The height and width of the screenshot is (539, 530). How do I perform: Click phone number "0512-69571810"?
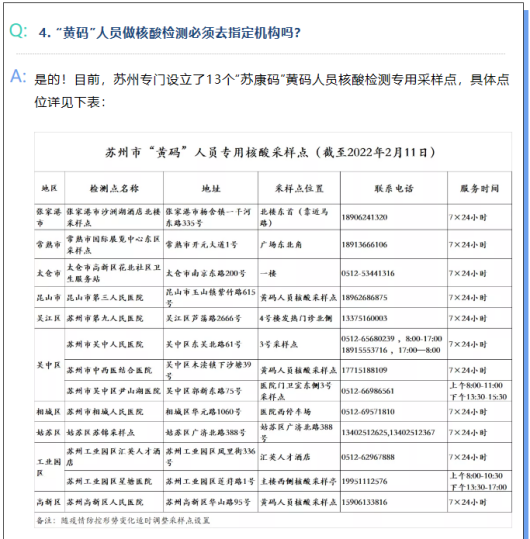pos(368,411)
